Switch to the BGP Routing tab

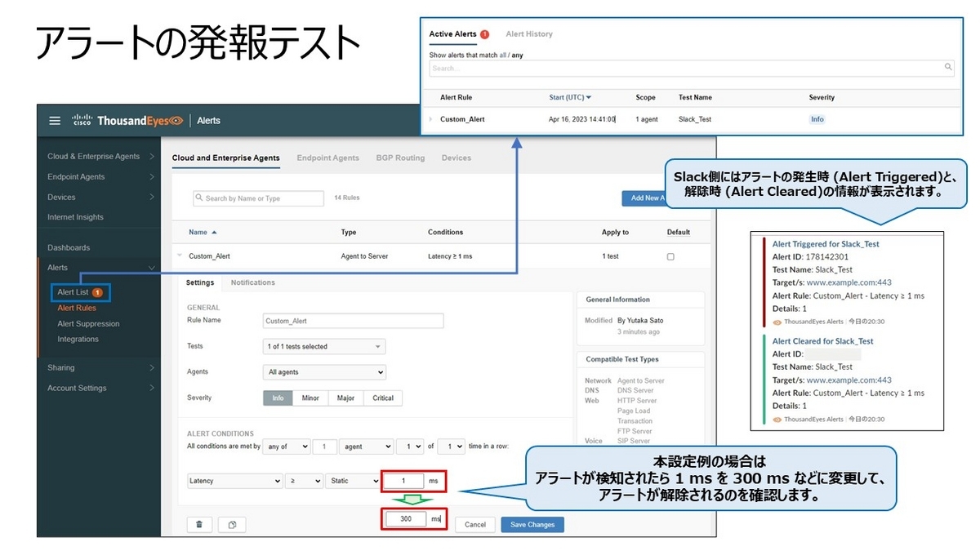[x=400, y=158]
